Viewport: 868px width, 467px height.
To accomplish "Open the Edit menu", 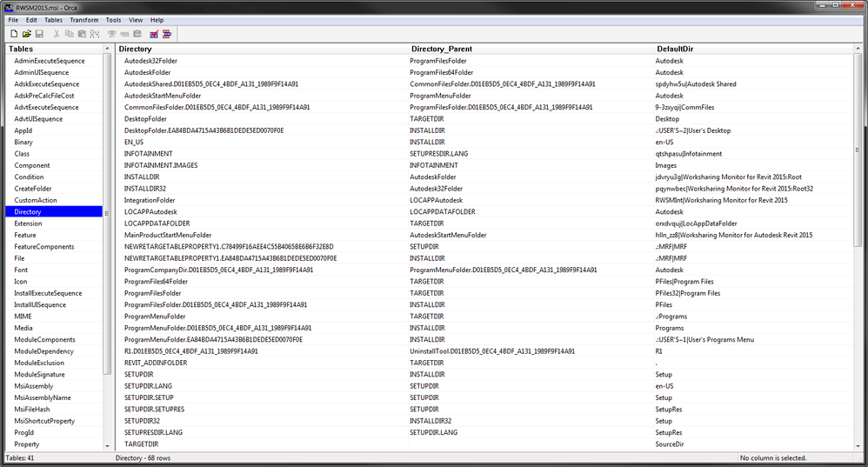I will pos(31,20).
